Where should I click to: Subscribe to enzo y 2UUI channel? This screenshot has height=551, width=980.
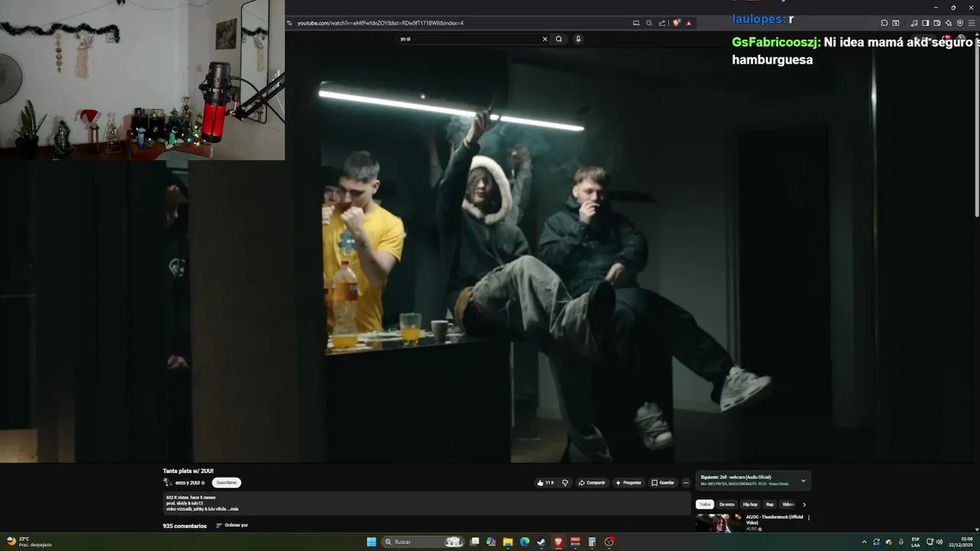[227, 483]
